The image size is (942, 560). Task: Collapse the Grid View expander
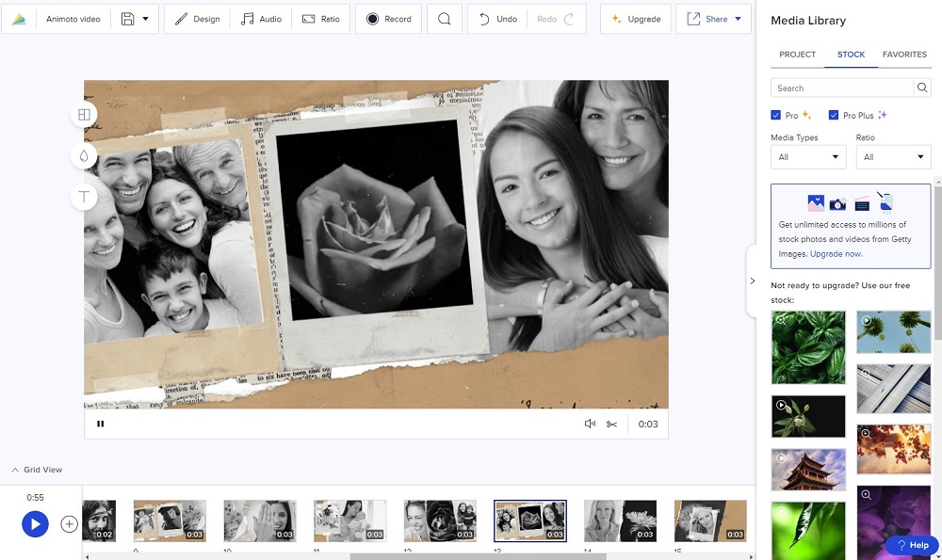coord(15,470)
